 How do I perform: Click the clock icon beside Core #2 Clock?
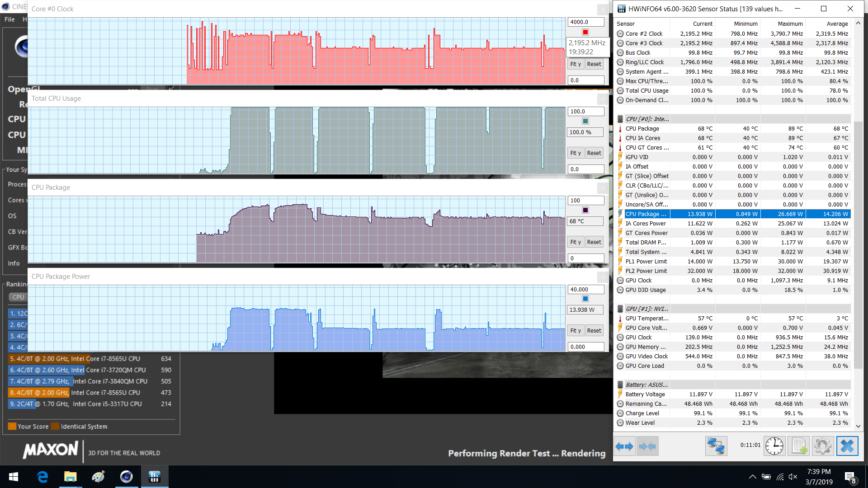coord(620,34)
